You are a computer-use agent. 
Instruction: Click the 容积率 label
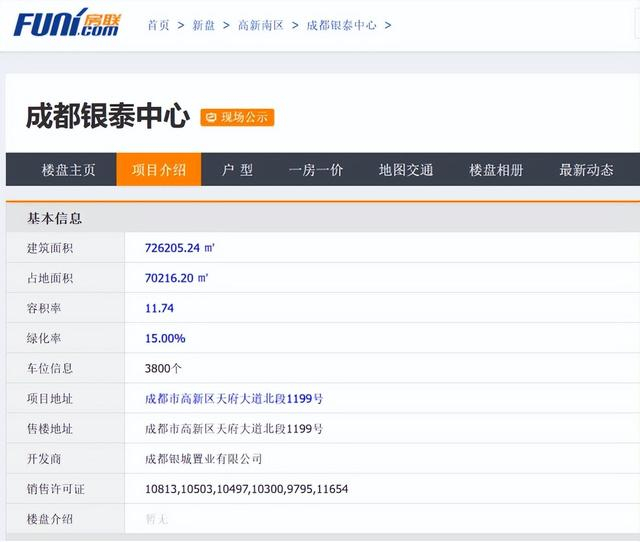[44, 308]
